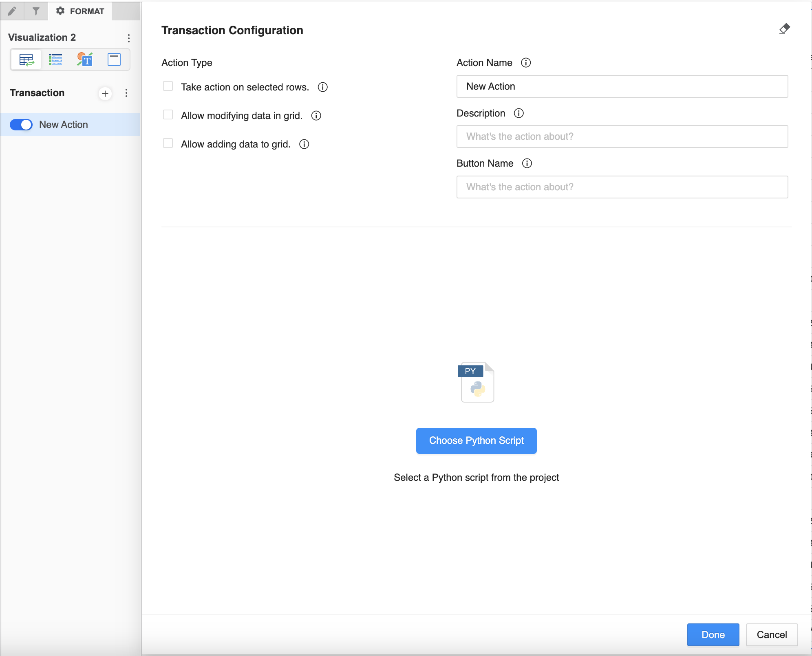812x656 pixels.
Task: Click the Description input field
Action: 622,136
